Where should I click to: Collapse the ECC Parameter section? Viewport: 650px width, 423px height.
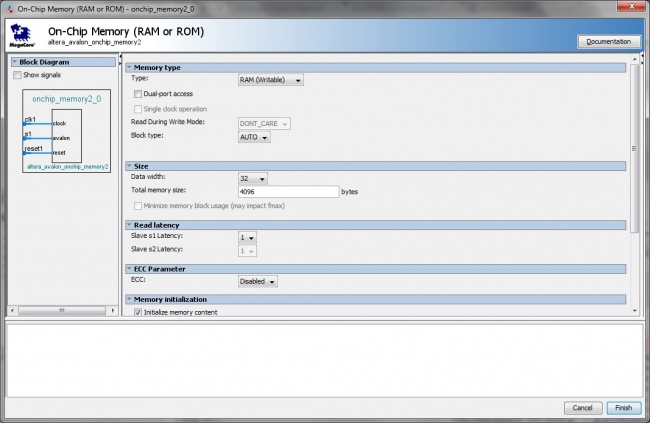tap(129, 269)
